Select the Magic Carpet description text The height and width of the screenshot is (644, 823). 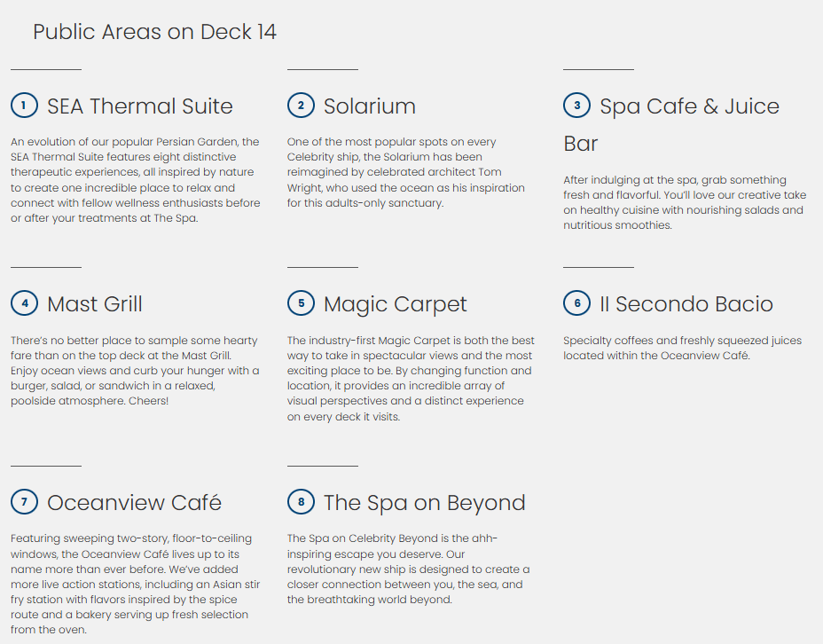(x=411, y=379)
